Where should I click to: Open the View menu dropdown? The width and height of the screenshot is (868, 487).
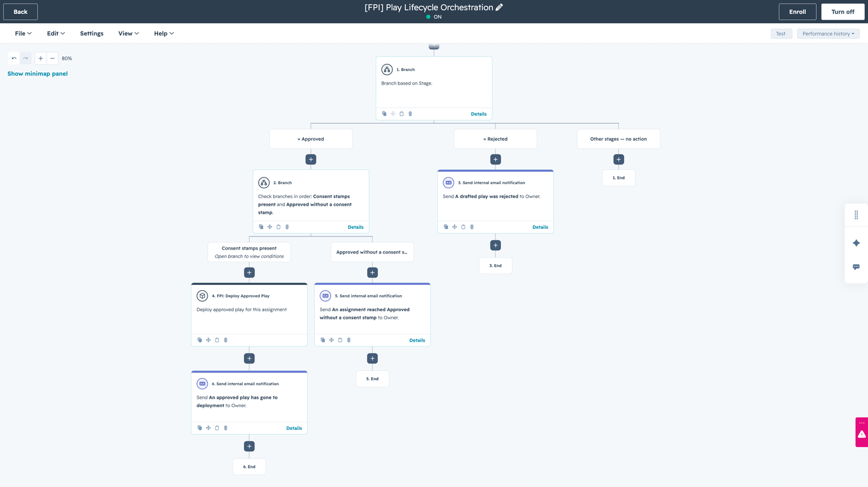129,33
